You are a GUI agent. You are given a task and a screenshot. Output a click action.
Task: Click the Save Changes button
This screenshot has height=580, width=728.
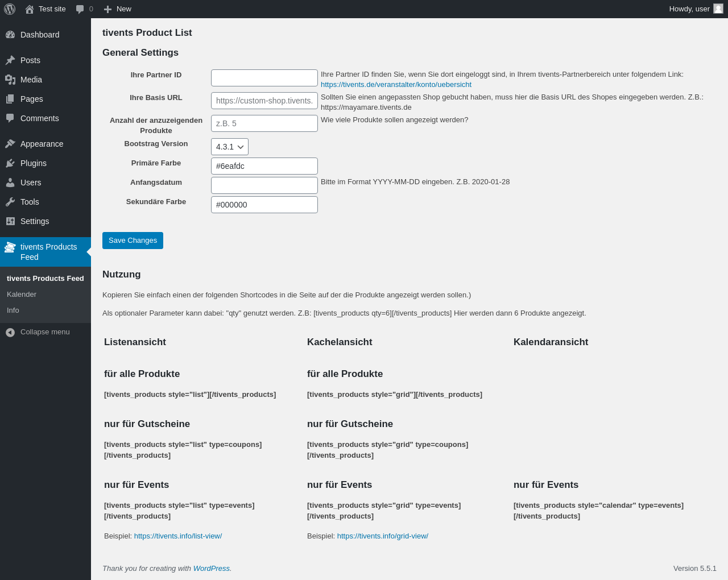point(133,241)
